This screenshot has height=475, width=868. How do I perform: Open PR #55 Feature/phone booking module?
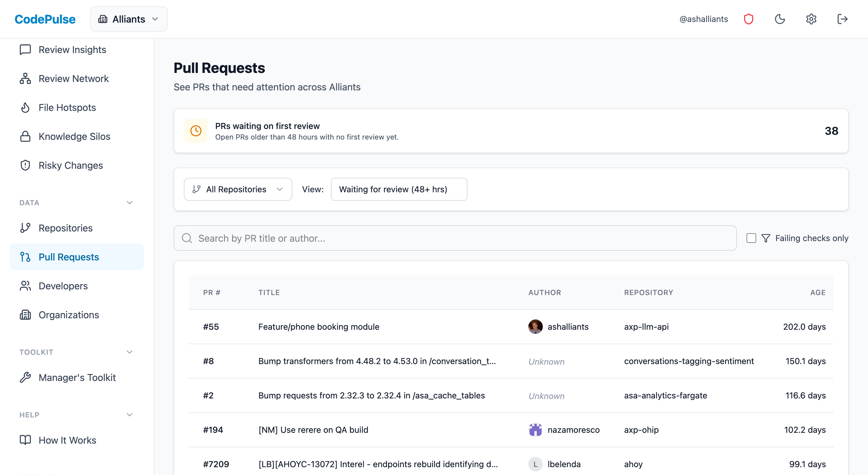click(319, 326)
